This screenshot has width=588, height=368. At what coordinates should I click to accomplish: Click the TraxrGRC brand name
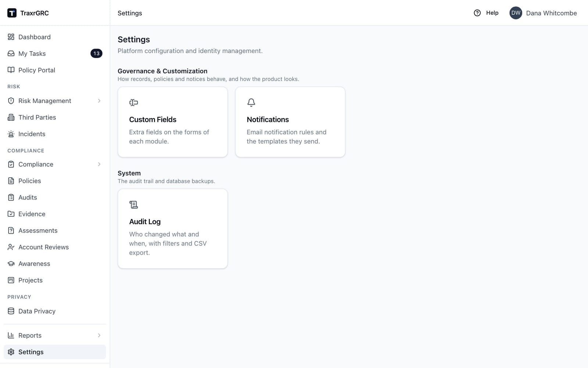pyautogui.click(x=35, y=13)
